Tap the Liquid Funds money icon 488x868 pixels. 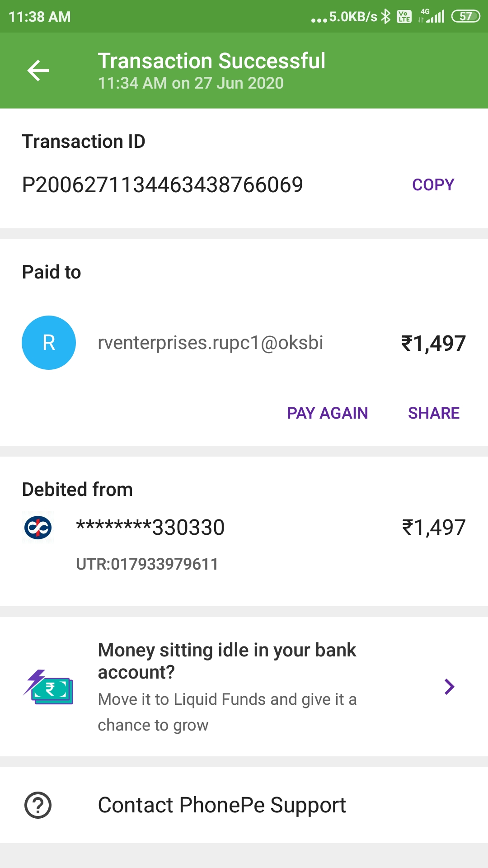(48, 687)
